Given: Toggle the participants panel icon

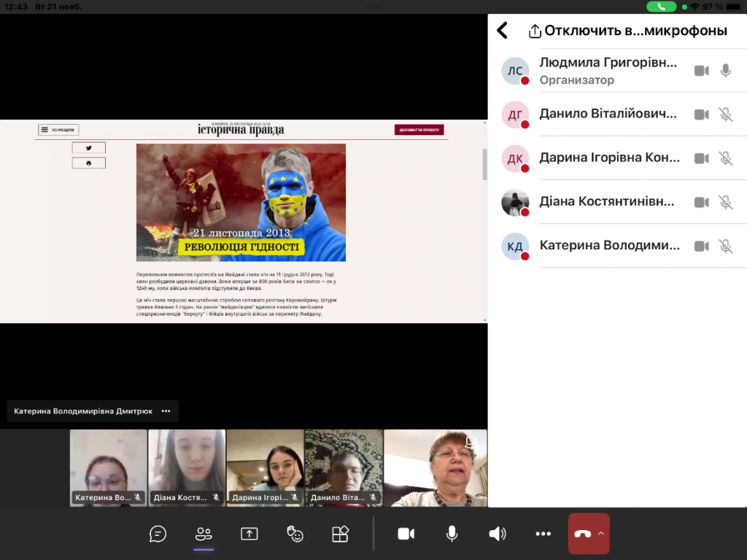Looking at the screenshot, I should tap(204, 534).
